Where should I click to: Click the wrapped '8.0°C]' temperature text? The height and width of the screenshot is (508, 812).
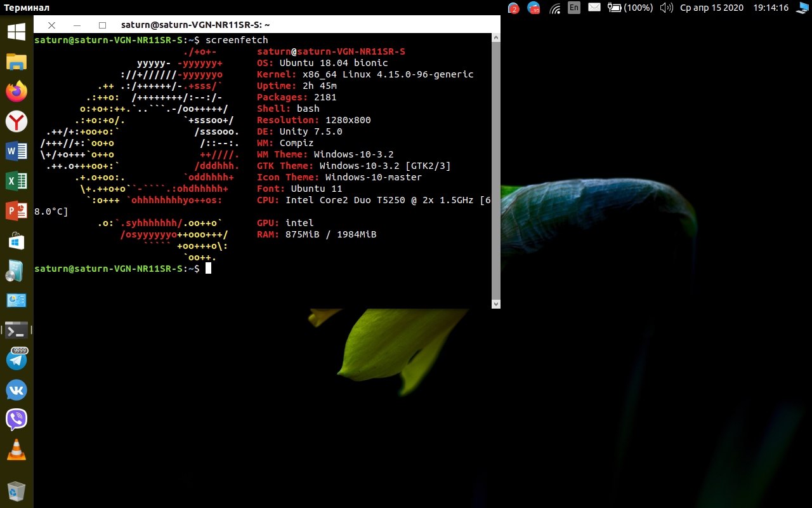51,211
